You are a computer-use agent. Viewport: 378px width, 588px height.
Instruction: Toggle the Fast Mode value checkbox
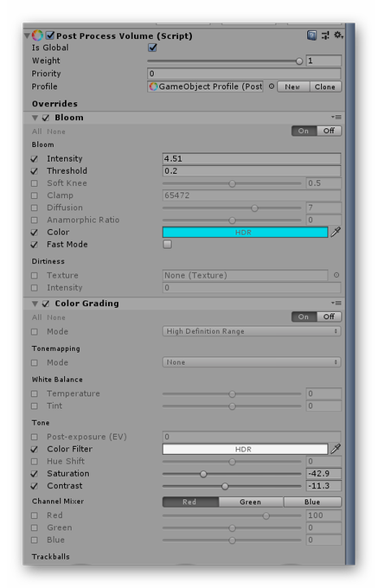coord(167,244)
